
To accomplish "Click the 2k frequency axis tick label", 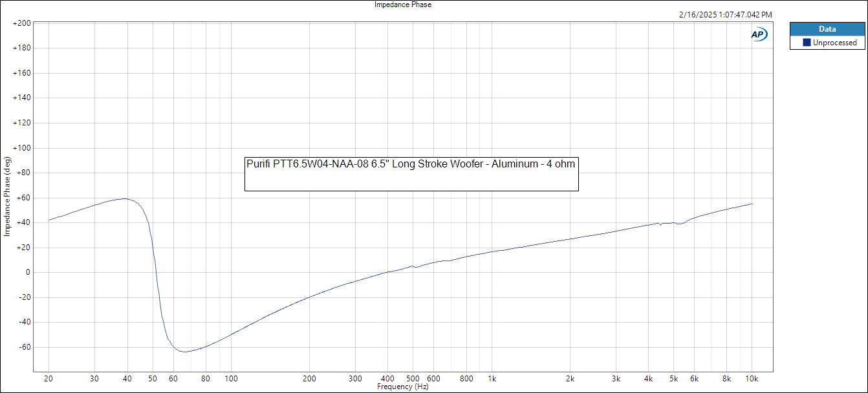I will point(570,378).
